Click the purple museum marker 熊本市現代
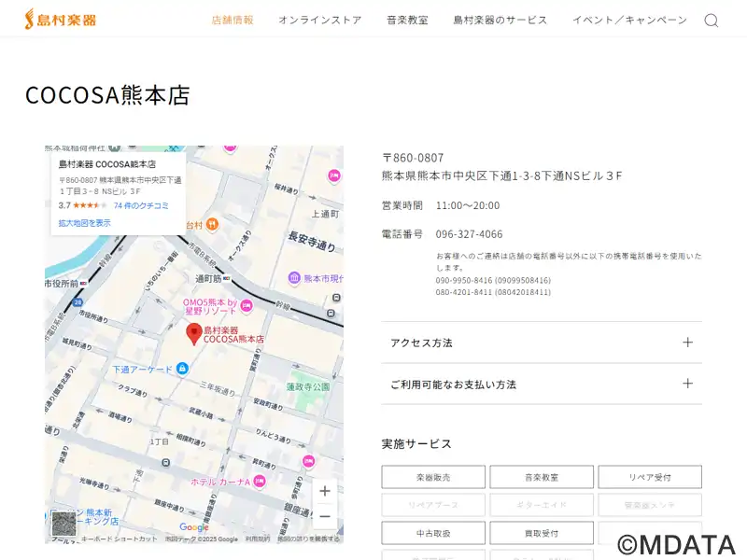747x560 pixels. pos(294,277)
